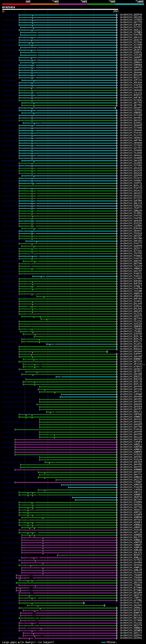Select the UniRef100_B1PL35 label

(131, 382)
